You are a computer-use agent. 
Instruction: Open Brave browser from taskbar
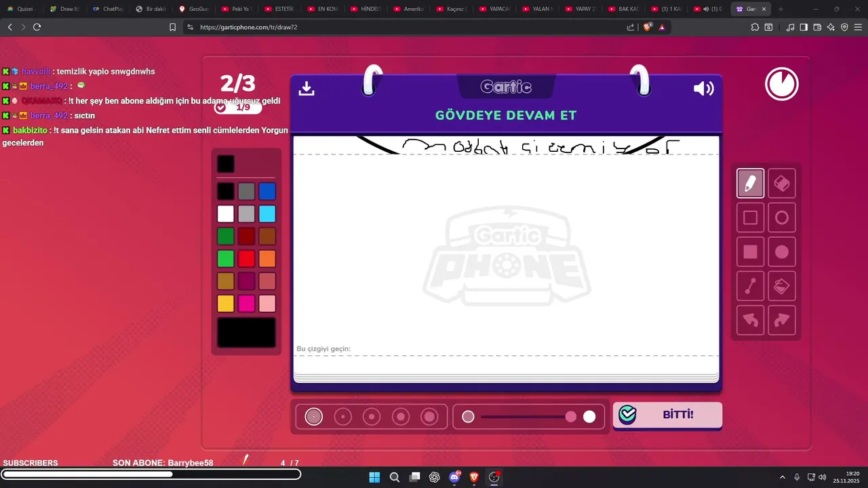(474, 477)
